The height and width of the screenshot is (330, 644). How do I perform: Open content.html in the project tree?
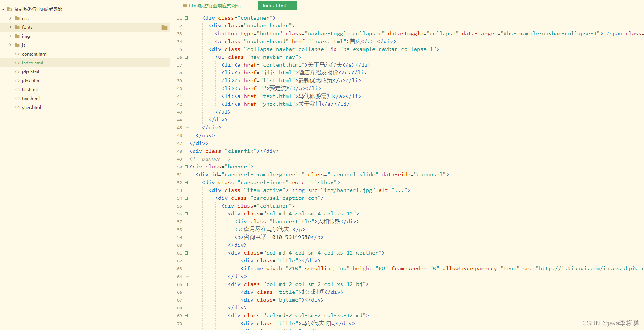[35, 54]
